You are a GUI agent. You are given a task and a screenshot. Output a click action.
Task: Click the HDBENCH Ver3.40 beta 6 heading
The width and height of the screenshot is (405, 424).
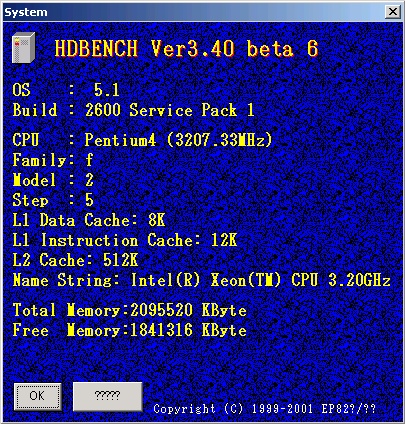187,49
